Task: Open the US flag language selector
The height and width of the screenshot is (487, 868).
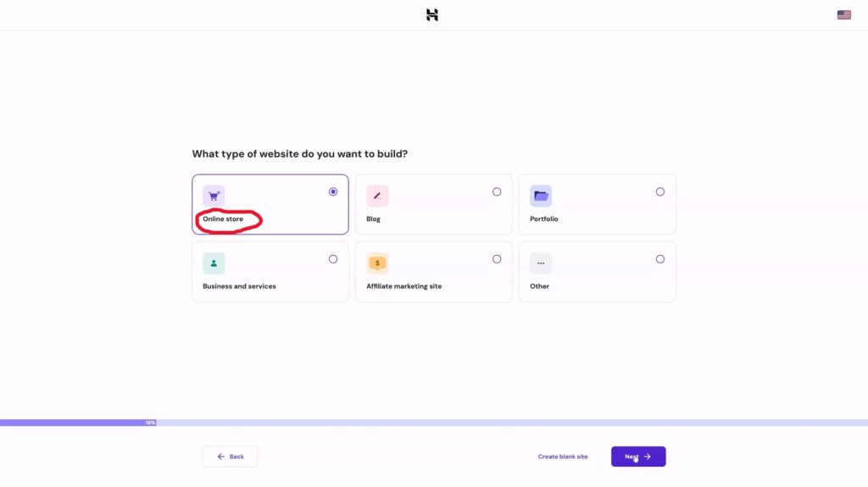Action: click(x=843, y=14)
